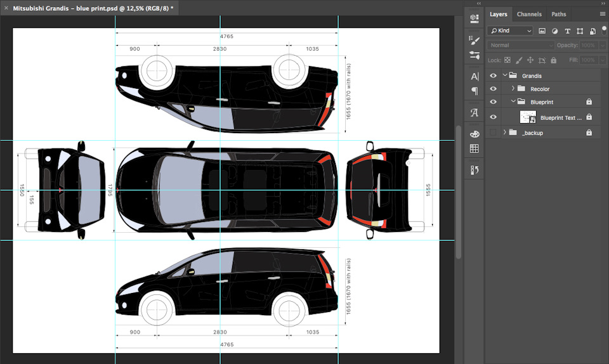
Task: Open the Layers panel hamburger menu
Action: click(x=603, y=14)
